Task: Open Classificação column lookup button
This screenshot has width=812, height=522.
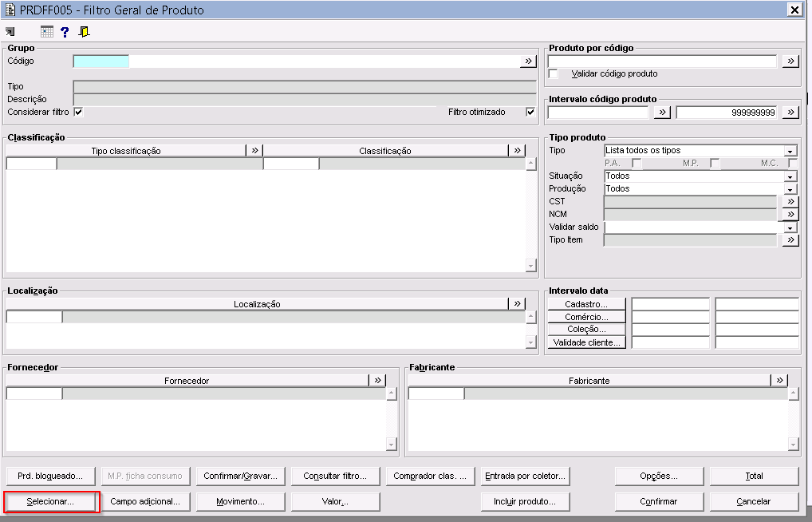Action: pos(517,150)
